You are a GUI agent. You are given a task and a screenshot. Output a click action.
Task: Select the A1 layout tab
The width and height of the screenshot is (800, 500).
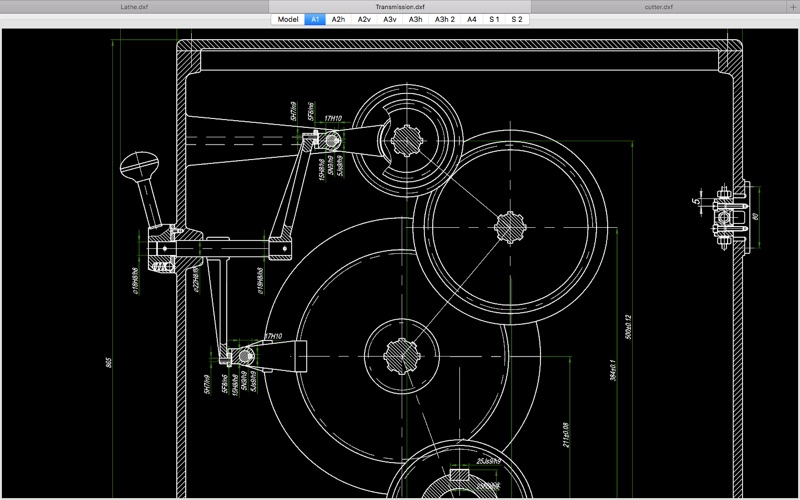coord(315,19)
